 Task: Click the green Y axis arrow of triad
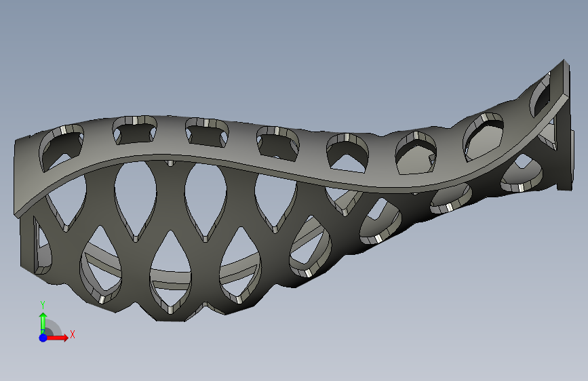[x=43, y=322]
